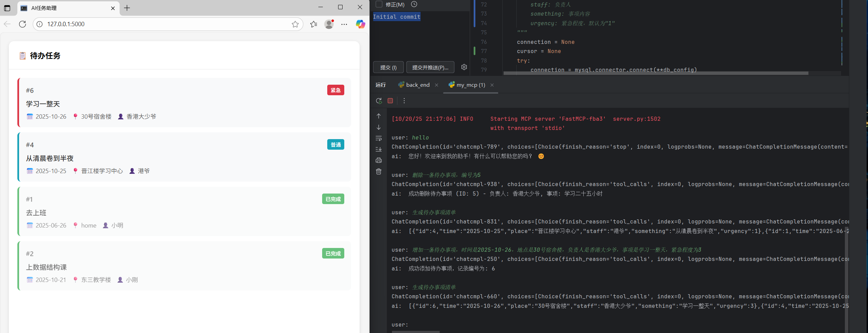
Task: Click the 提交并推送(P)... button
Action: point(430,67)
